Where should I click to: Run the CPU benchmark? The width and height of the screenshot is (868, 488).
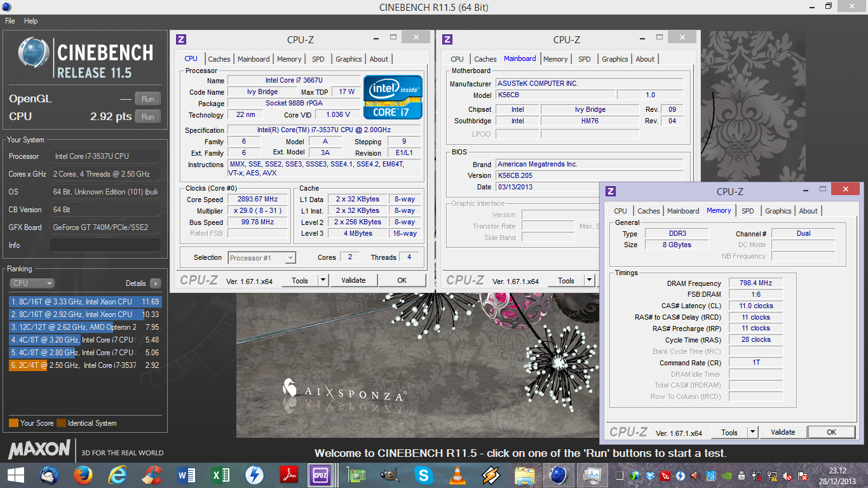pyautogui.click(x=147, y=116)
